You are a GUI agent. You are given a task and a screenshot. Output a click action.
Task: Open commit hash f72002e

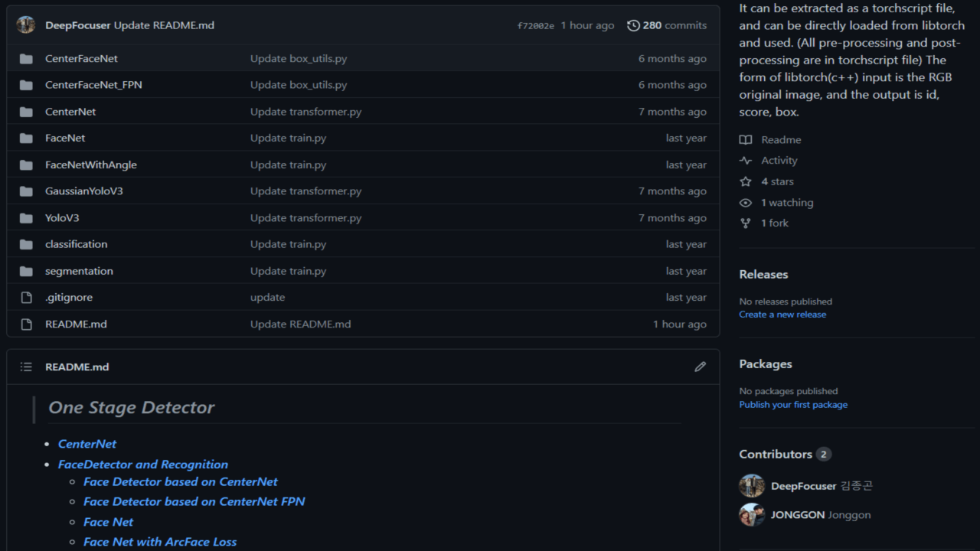(536, 26)
